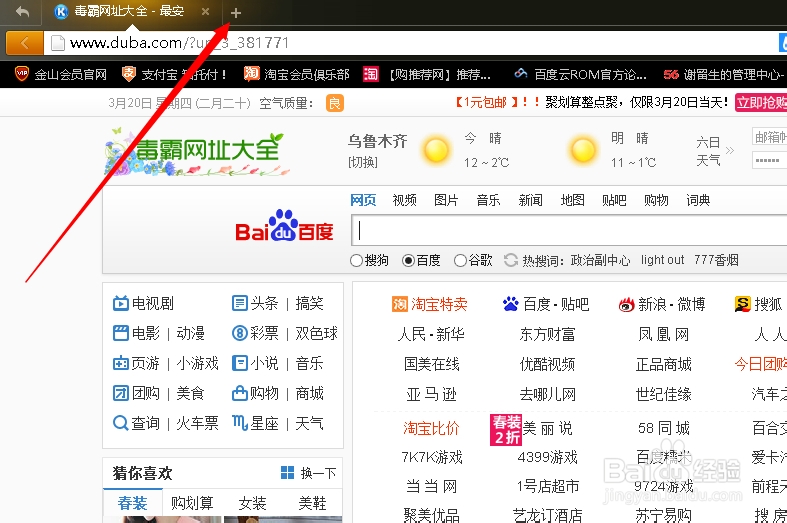
Task: Select the 谷歌 search engine radio
Action: pos(460,260)
